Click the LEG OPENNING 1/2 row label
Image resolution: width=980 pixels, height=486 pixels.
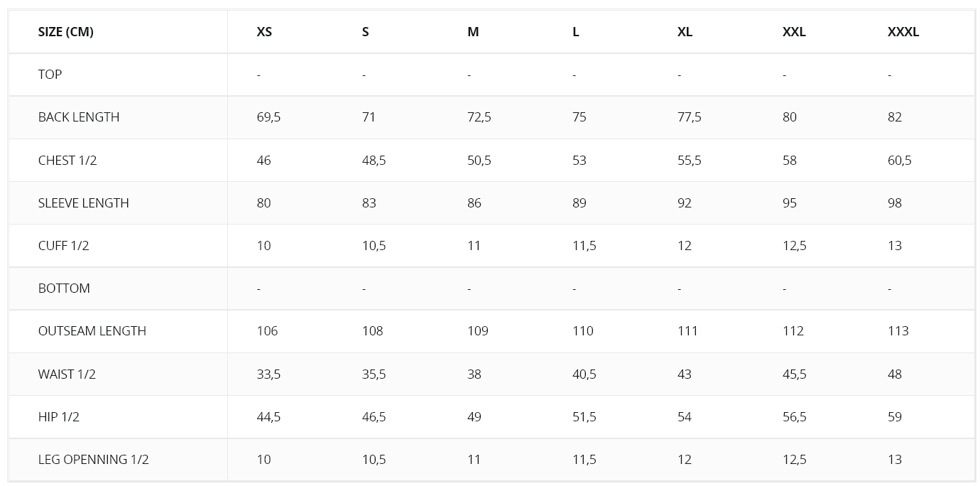pos(94,460)
